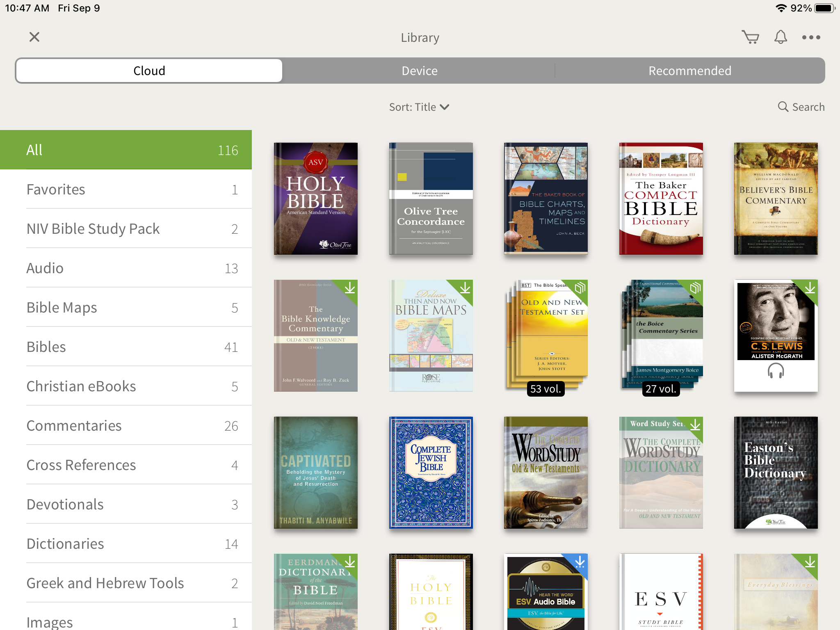Open Captivated by Thabiti Anyabwile
This screenshot has width=840, height=630.
click(316, 472)
